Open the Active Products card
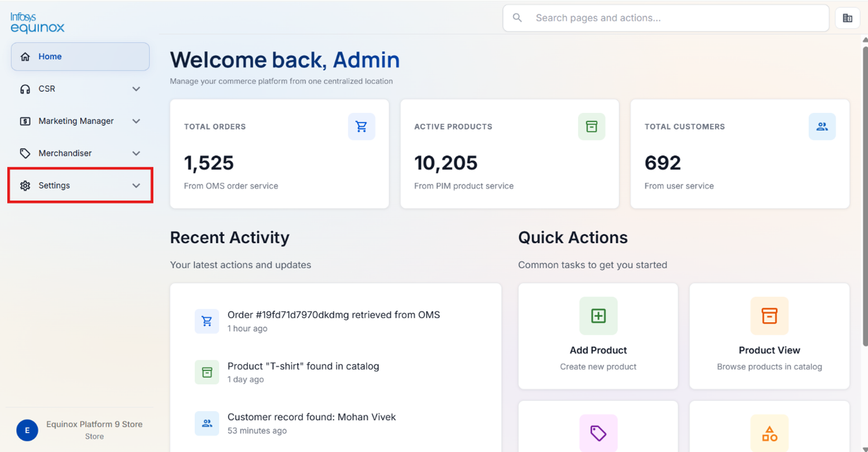The image size is (868, 452). pos(510,154)
